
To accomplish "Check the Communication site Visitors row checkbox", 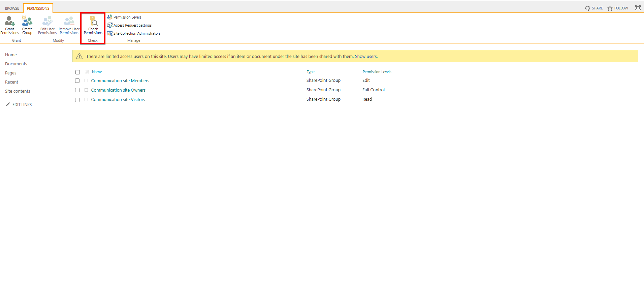I will (x=77, y=100).
